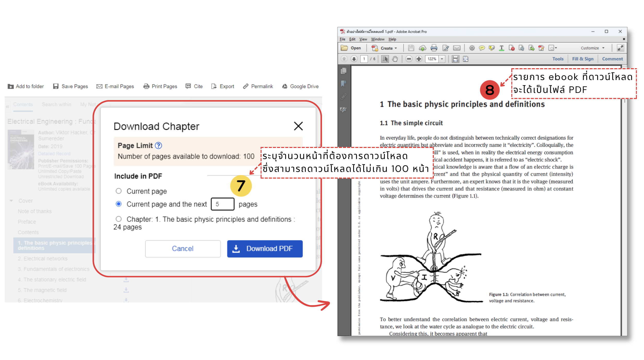Add a sticky note comment in Acrobat
The image size is (644, 360).
pyautogui.click(x=482, y=48)
